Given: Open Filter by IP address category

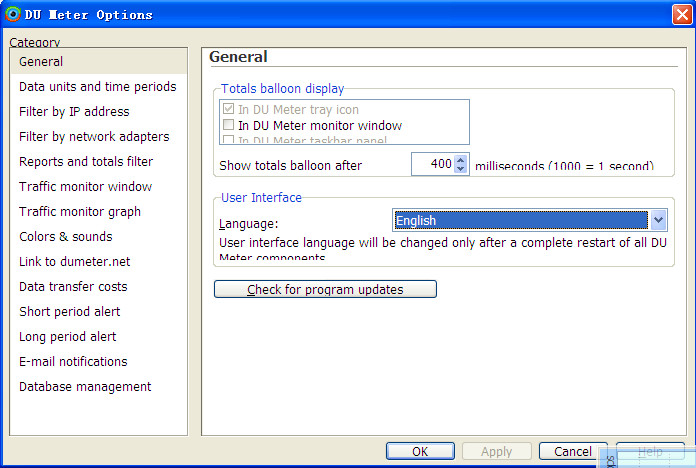Looking at the screenshot, I should 99,111.
